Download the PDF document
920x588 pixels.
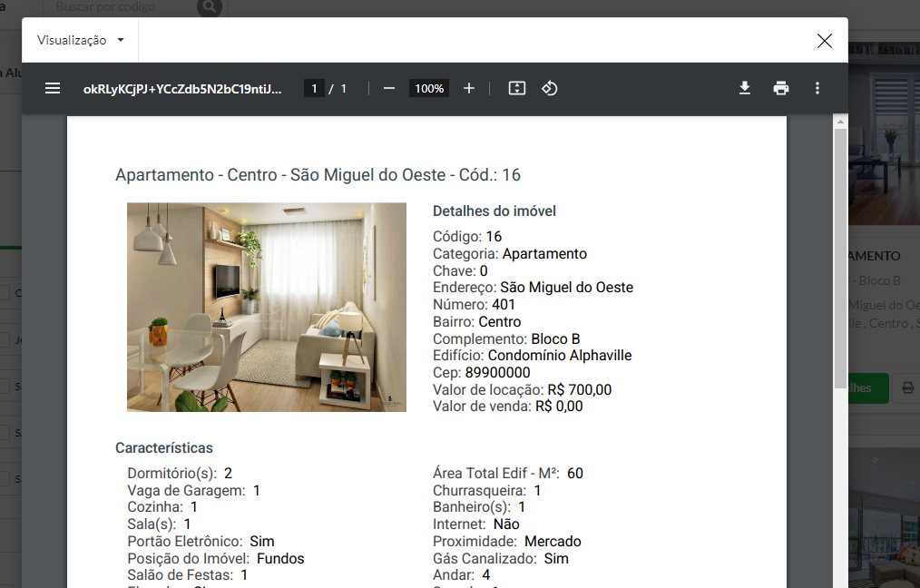point(745,89)
